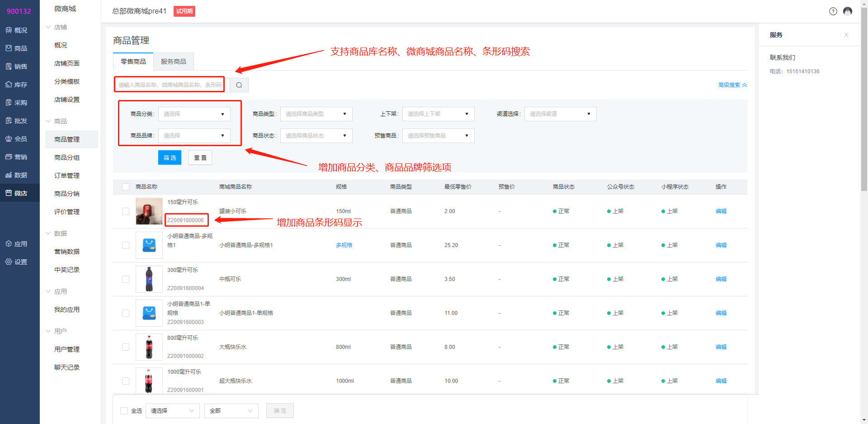Toggle the table header select-all checkbox

coord(126,187)
